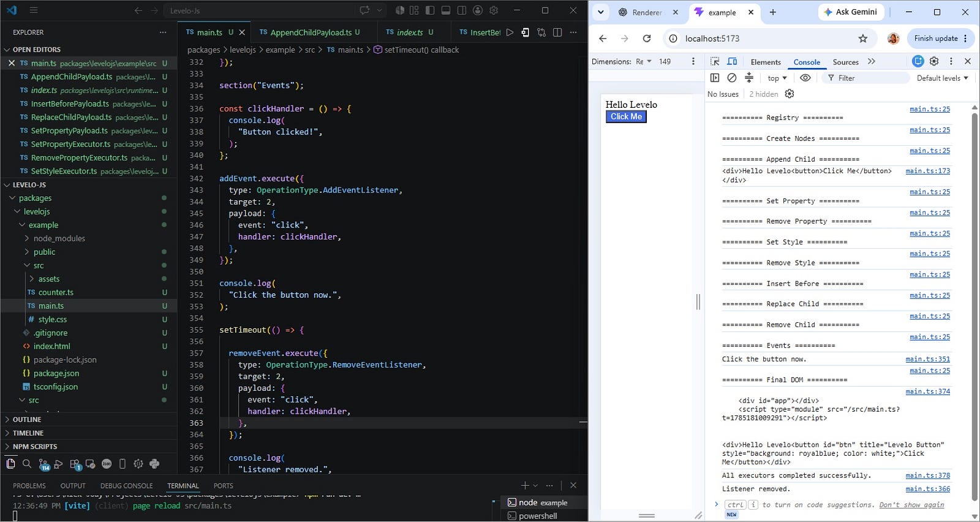Clear the console with the ban icon
This screenshot has width=980, height=522.
coord(732,78)
